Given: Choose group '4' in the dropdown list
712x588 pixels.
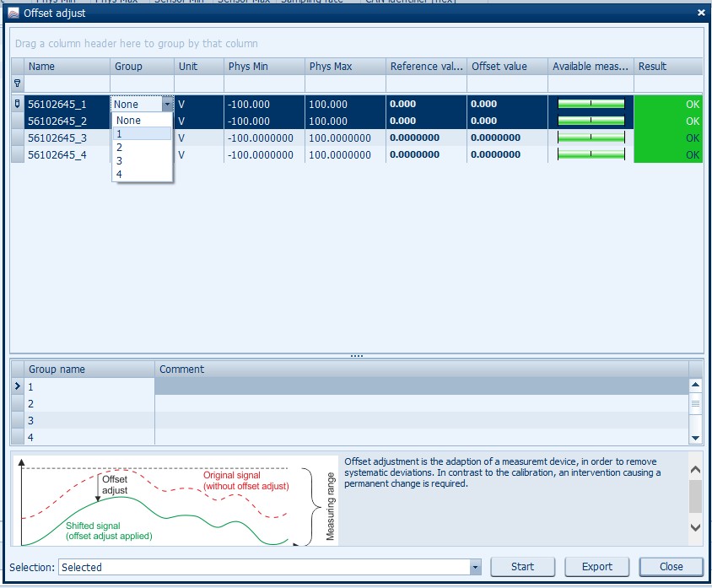Looking at the screenshot, I should (x=142, y=174).
